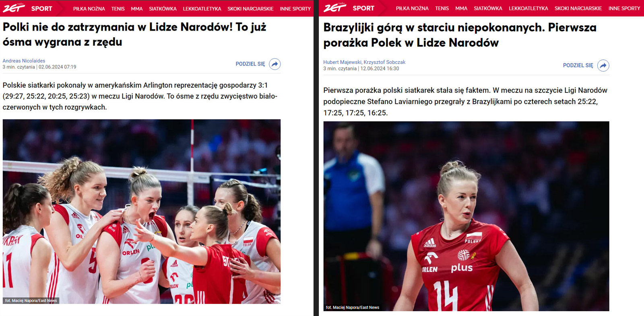644x316 pixels.
Task: Open Radio ZET logo in right header
Action: pos(335,7)
